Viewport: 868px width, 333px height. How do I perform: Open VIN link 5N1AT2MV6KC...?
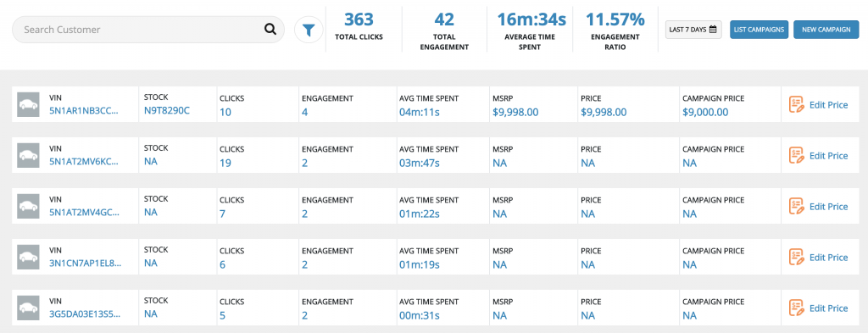85,162
